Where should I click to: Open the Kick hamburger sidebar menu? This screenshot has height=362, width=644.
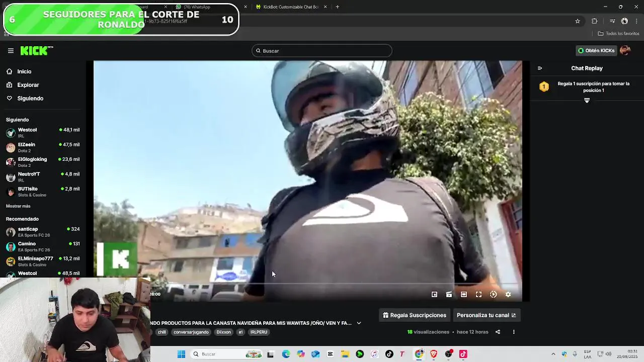coord(11,51)
